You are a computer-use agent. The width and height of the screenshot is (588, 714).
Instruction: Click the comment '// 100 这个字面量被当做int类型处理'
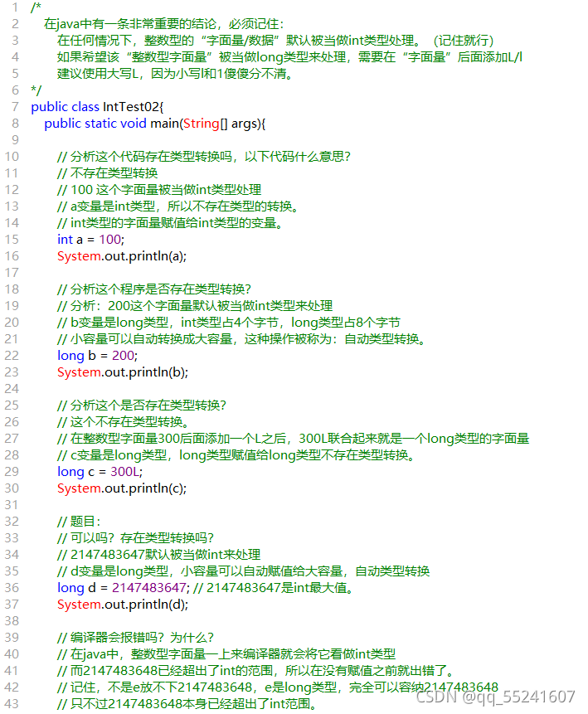[x=159, y=190]
